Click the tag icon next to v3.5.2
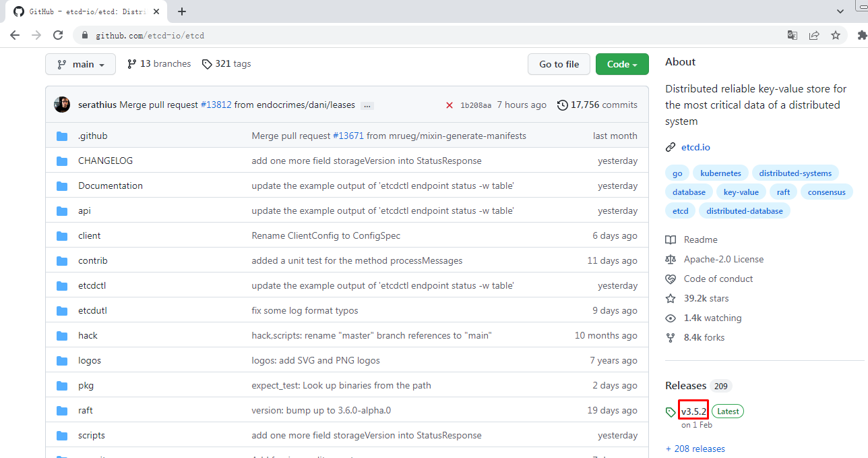This screenshot has height=458, width=868. pos(671,412)
